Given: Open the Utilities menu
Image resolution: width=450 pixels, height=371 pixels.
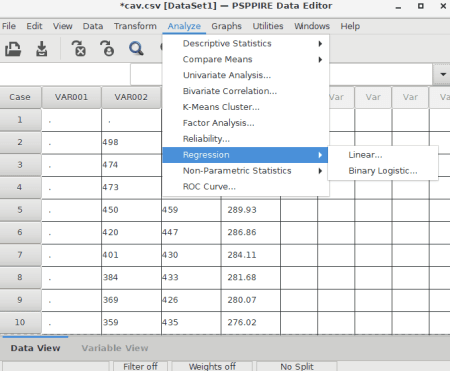Looking at the screenshot, I should (268, 26).
